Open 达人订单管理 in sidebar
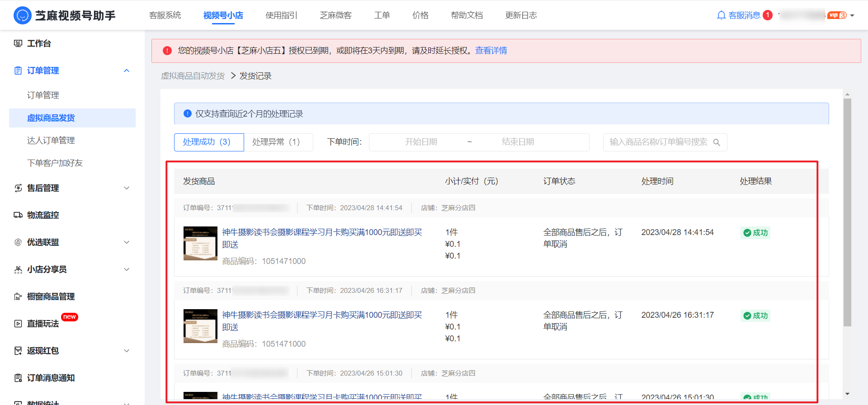 [51, 141]
